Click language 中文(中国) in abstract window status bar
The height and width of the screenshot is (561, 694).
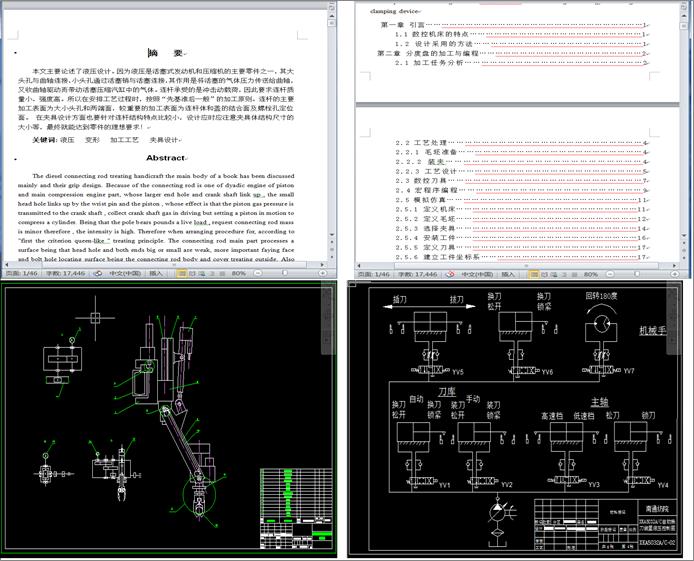pyautogui.click(x=125, y=273)
